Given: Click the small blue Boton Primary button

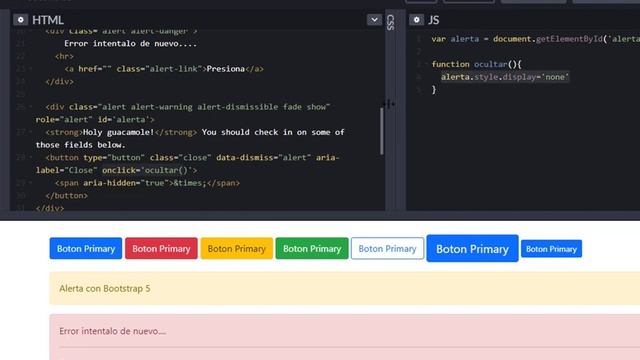Looking at the screenshot, I should click(551, 249).
